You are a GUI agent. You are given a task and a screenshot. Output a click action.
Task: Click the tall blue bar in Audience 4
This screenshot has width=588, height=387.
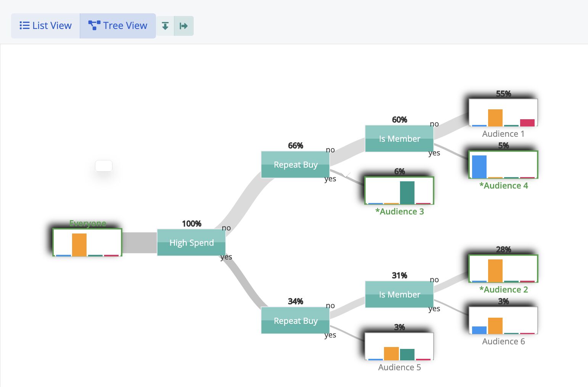(479, 167)
